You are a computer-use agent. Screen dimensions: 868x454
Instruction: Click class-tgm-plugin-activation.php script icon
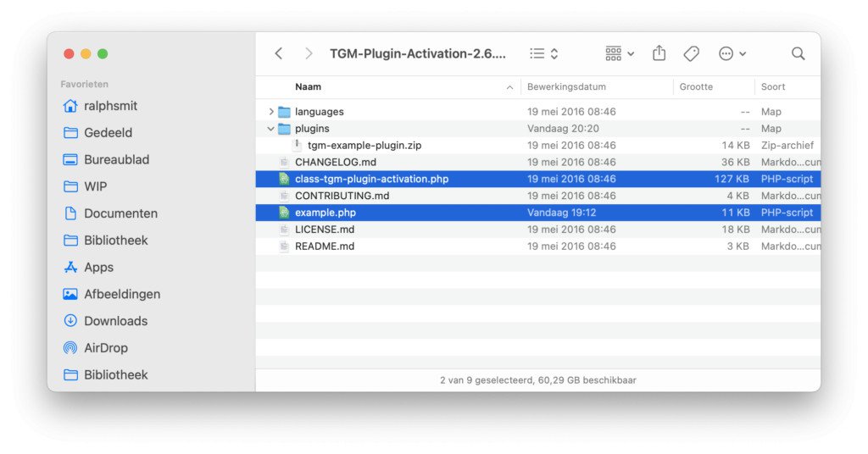tap(284, 180)
